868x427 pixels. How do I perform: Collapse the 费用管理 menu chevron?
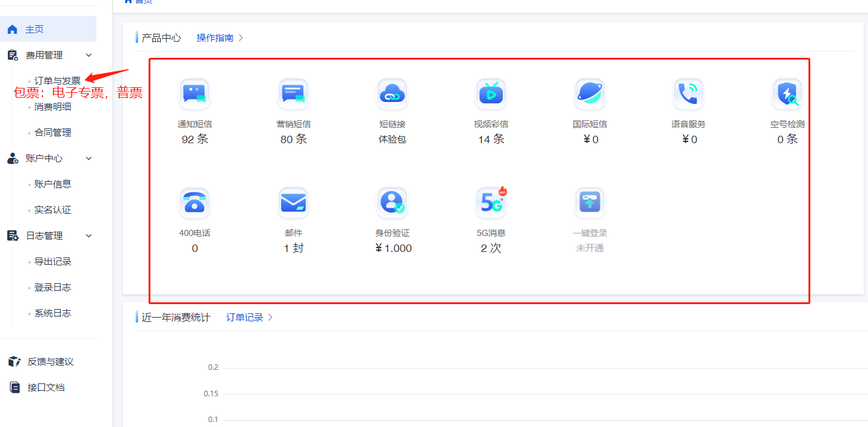[88, 55]
